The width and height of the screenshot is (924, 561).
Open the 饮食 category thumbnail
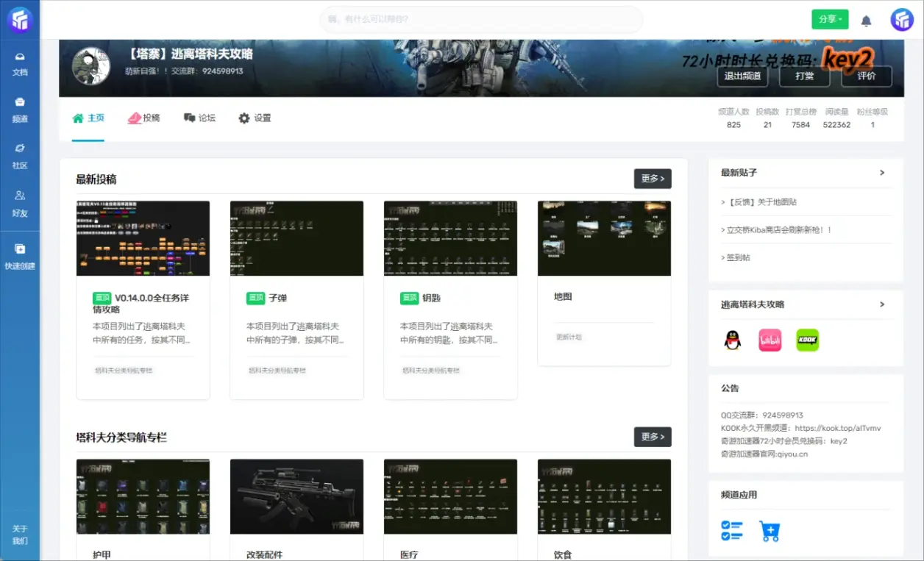click(604, 496)
